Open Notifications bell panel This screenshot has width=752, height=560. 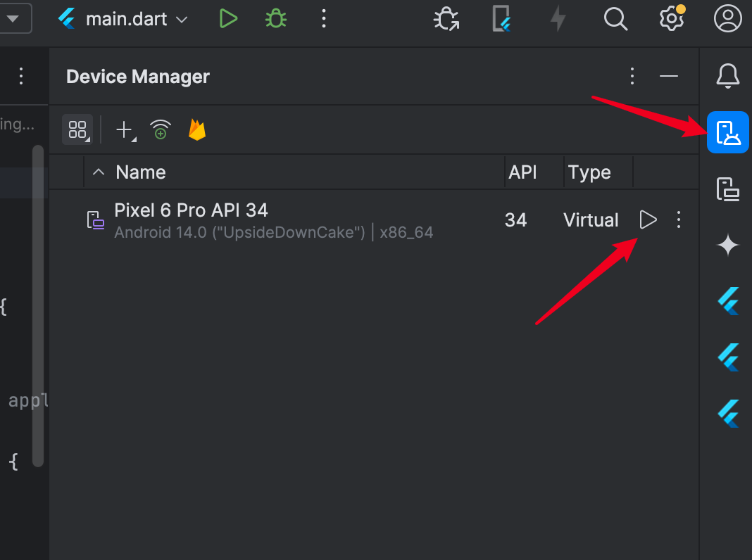point(727,76)
